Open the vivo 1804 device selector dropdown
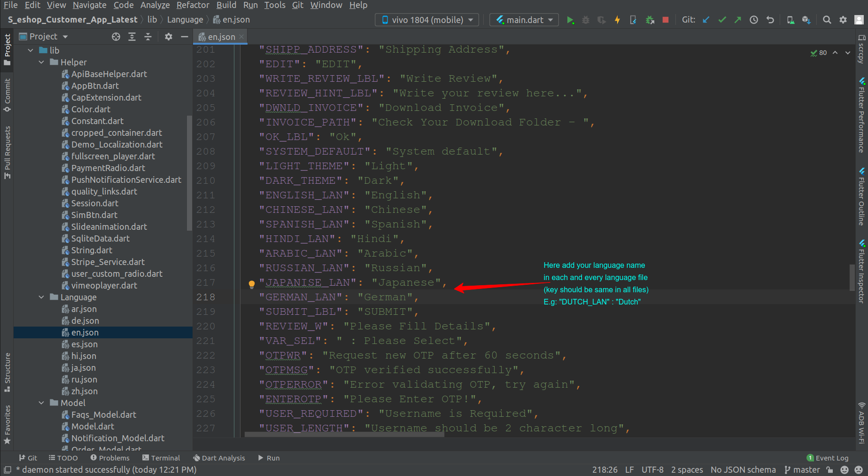Image resolution: width=868 pixels, height=476 pixels. click(427, 20)
